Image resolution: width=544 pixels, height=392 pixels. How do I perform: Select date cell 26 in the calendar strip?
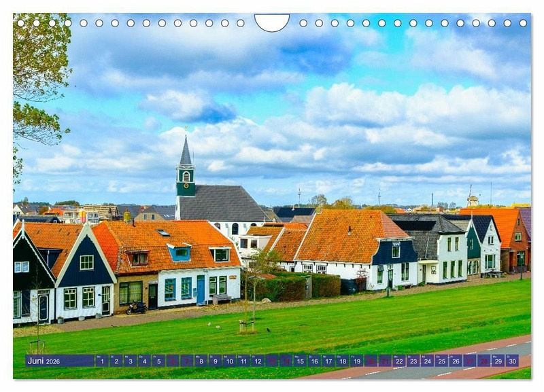[456, 361]
